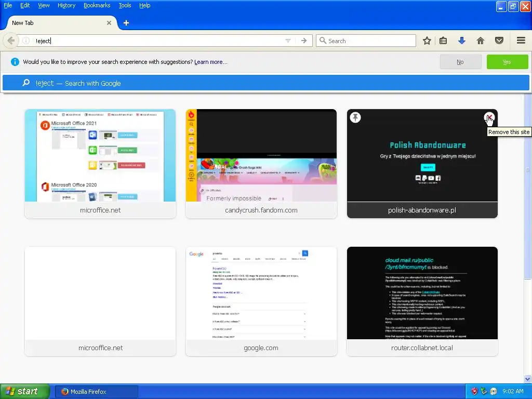532x399 pixels.
Task: Accept search suggestions with Yes button
Action: (507, 62)
